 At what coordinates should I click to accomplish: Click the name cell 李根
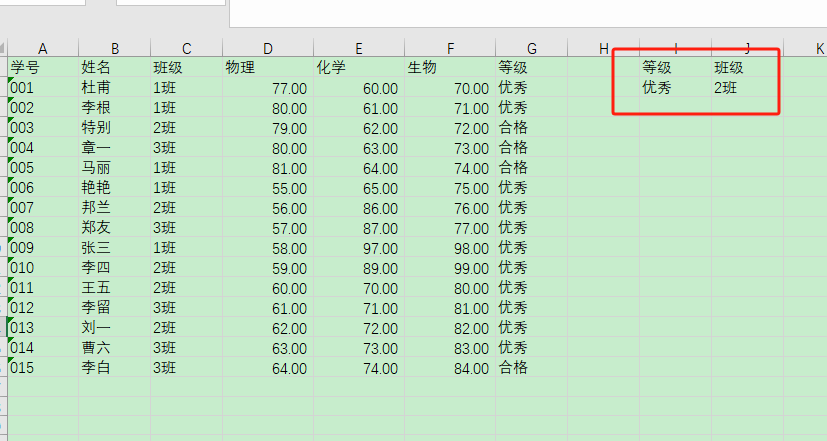pyautogui.click(x=114, y=107)
